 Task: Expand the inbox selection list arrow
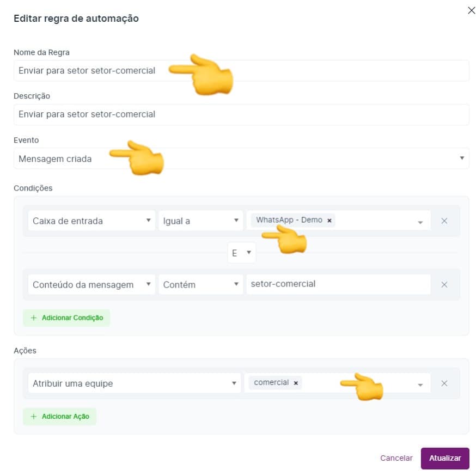[420, 222]
